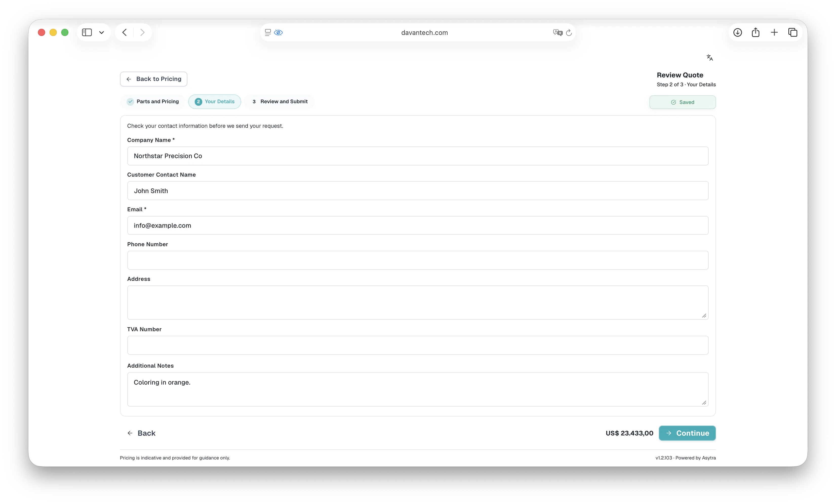Open the Safari share menu
The image size is (836, 504).
[755, 33]
